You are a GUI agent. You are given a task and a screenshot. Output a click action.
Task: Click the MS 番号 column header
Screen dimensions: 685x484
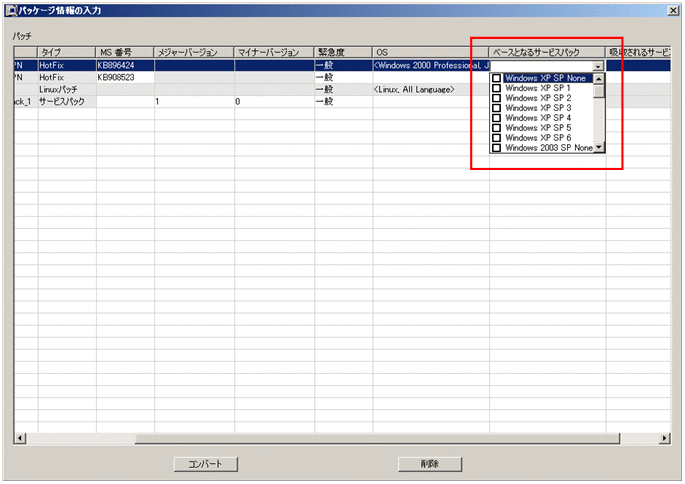125,52
